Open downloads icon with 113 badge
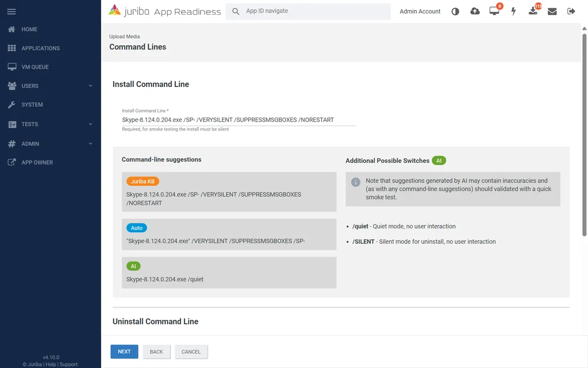 pyautogui.click(x=533, y=12)
